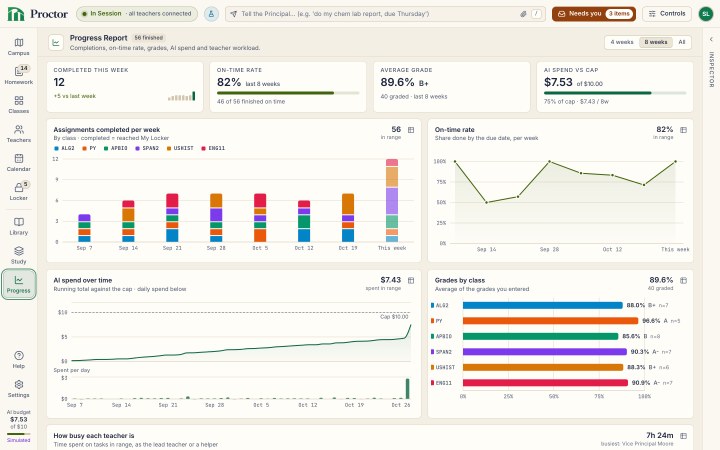Click "46 of 56 finished on time" text

tap(251, 101)
